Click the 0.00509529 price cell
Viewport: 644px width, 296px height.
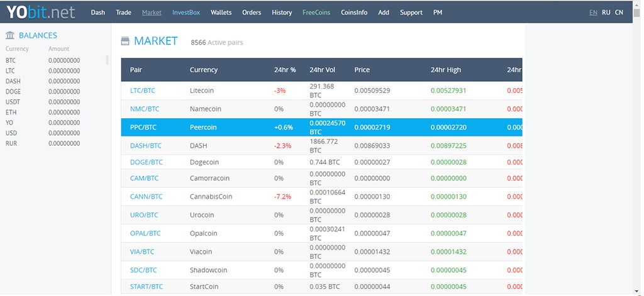pyautogui.click(x=372, y=90)
